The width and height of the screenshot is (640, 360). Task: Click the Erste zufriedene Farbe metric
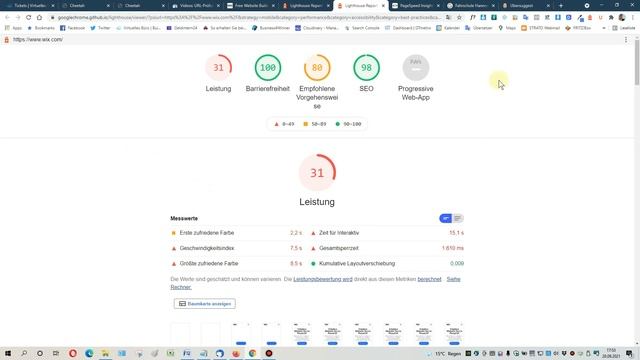coord(236,233)
